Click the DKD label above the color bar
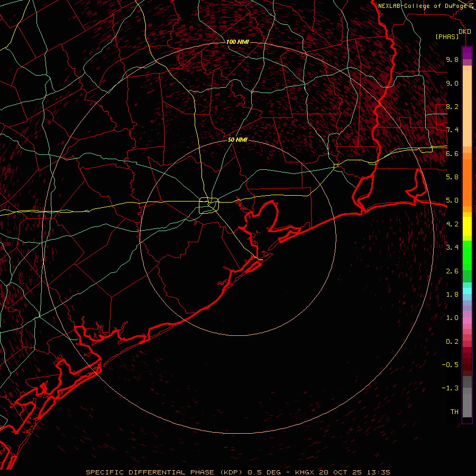Viewport: 476px width, 476px height. tap(464, 32)
